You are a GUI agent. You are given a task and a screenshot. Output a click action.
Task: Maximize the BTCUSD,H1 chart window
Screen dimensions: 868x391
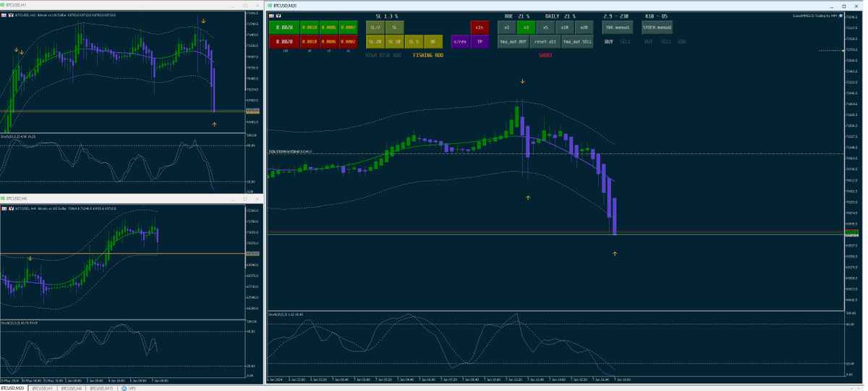tap(245, 5)
